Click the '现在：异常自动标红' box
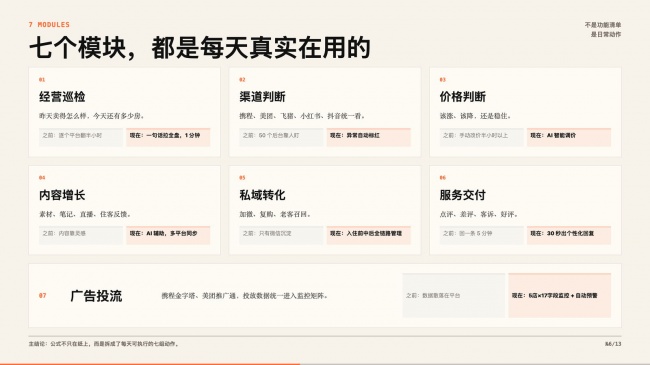 click(369, 137)
